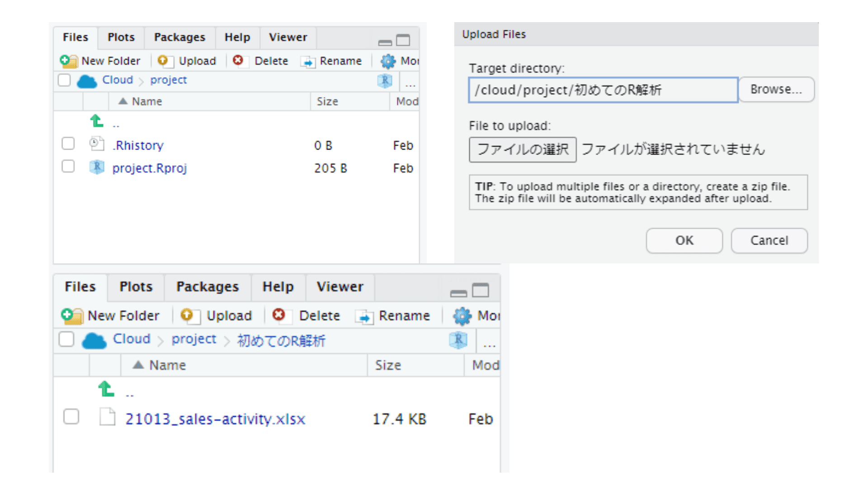Viewport: 868px width, 488px height.
Task: Check the box next to project.Rproj
Action: point(68,166)
